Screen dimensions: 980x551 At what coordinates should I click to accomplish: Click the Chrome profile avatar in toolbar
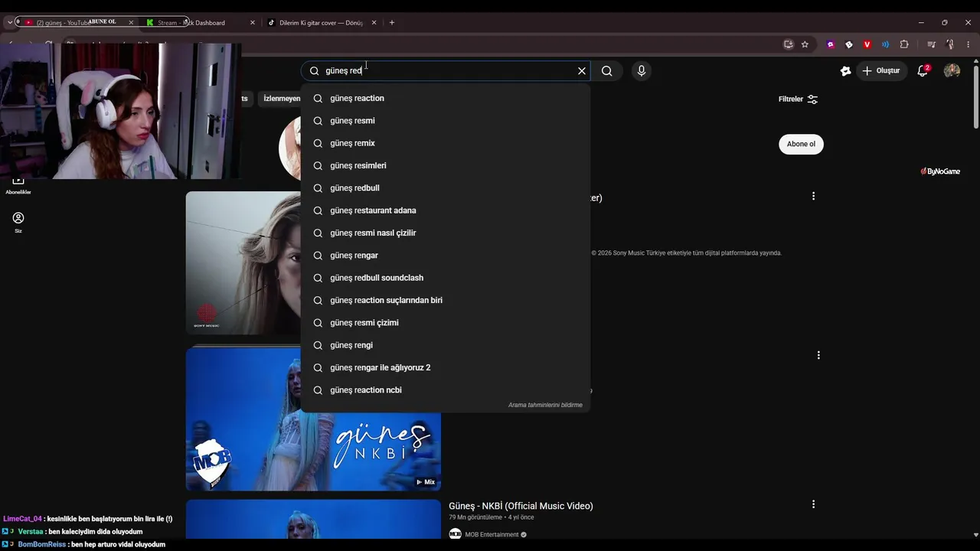tap(949, 44)
